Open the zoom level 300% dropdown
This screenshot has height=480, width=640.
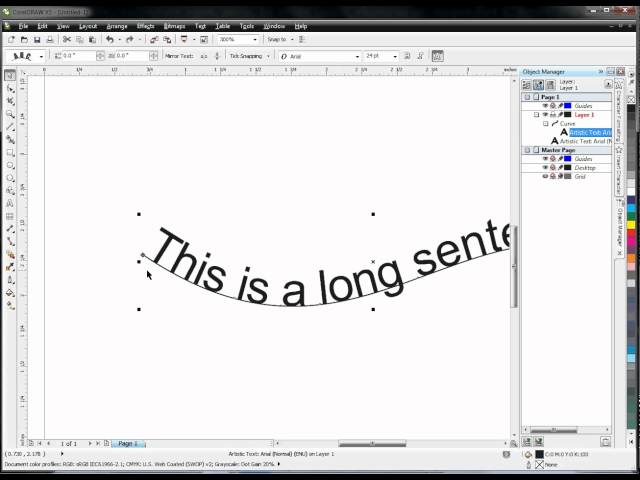(x=255, y=40)
